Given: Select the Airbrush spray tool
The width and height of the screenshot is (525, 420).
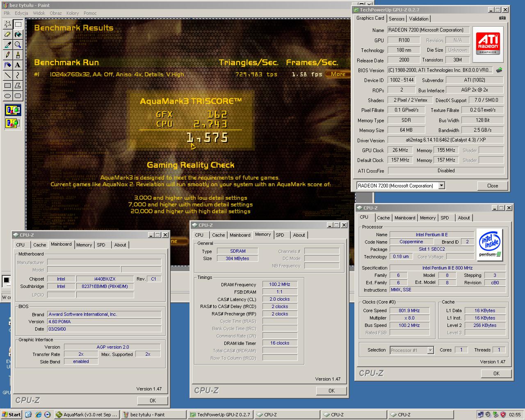Looking at the screenshot, I should coord(7,65).
